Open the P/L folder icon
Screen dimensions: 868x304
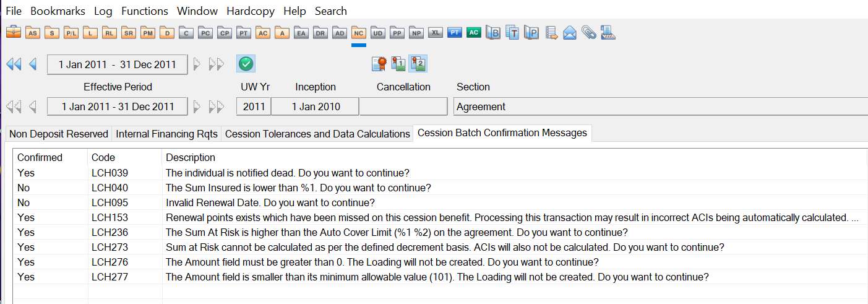point(71,33)
